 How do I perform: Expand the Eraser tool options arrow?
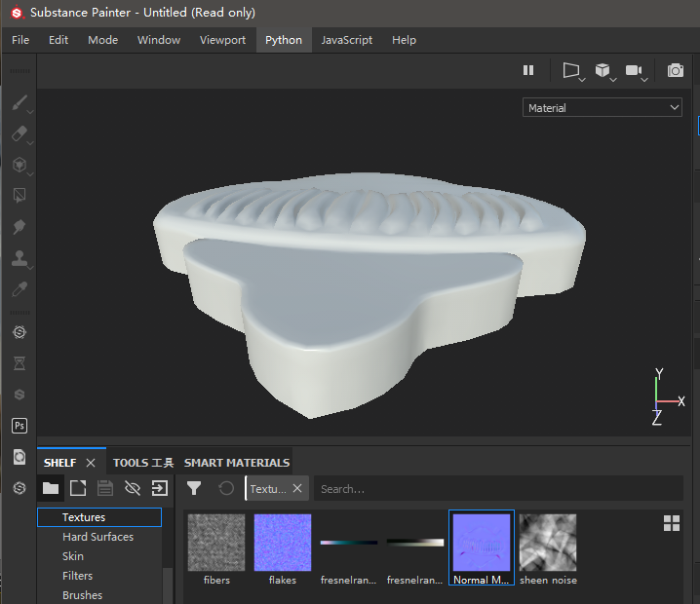pos(30,143)
